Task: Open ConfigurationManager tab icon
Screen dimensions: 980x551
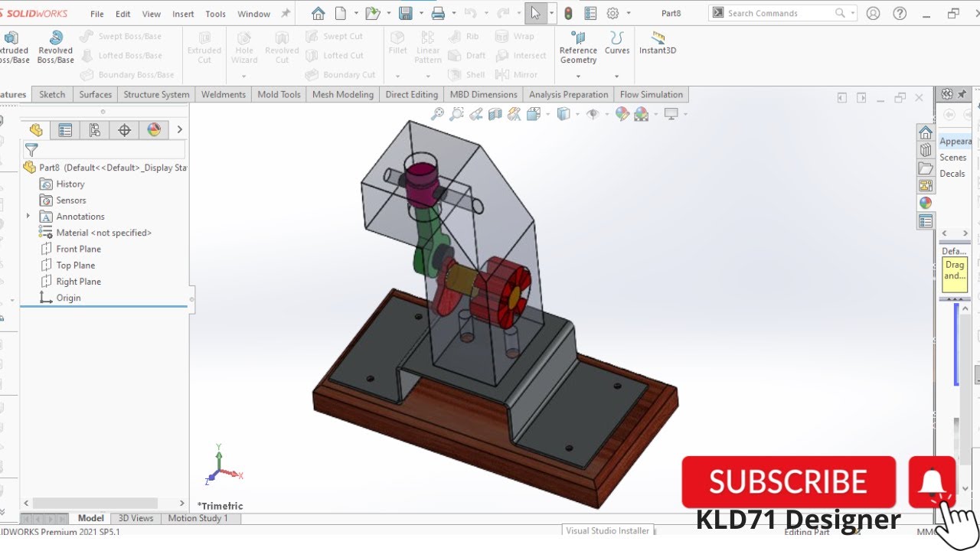Action: coord(95,130)
